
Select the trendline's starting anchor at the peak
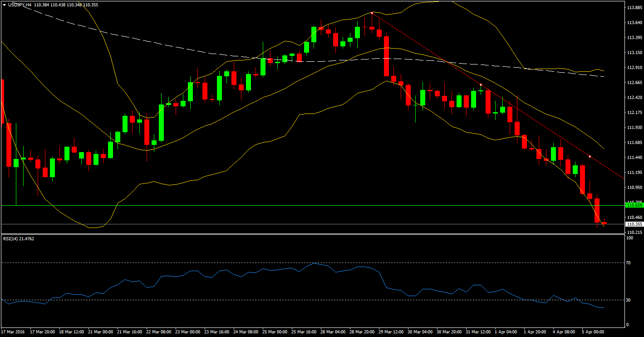click(x=372, y=13)
